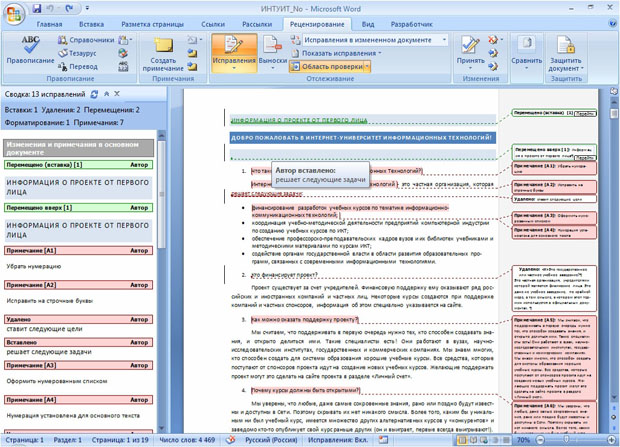Click the proofing errors status icon
The width and height of the screenshot is (620, 447).
click(x=230, y=440)
